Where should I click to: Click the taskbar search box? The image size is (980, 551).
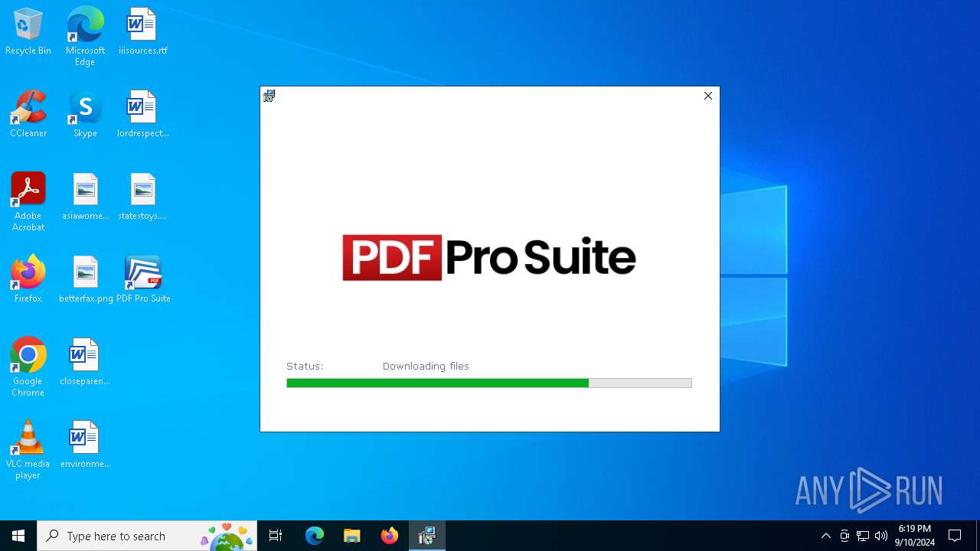tap(147, 536)
